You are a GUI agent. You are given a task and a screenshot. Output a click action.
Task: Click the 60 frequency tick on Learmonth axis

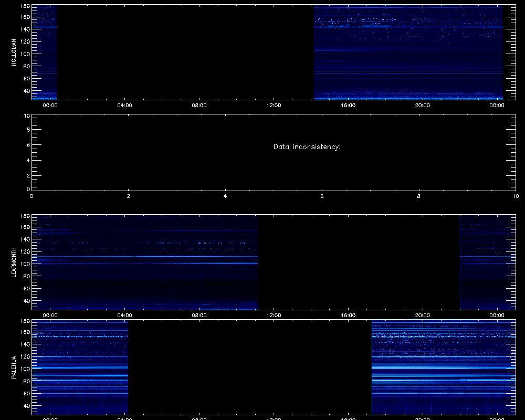[x=27, y=289]
